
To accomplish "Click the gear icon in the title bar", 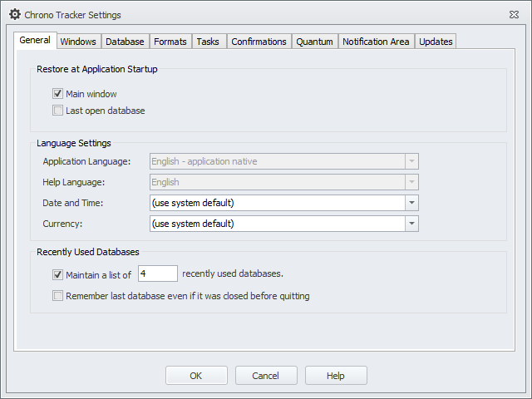I will 15,15.
